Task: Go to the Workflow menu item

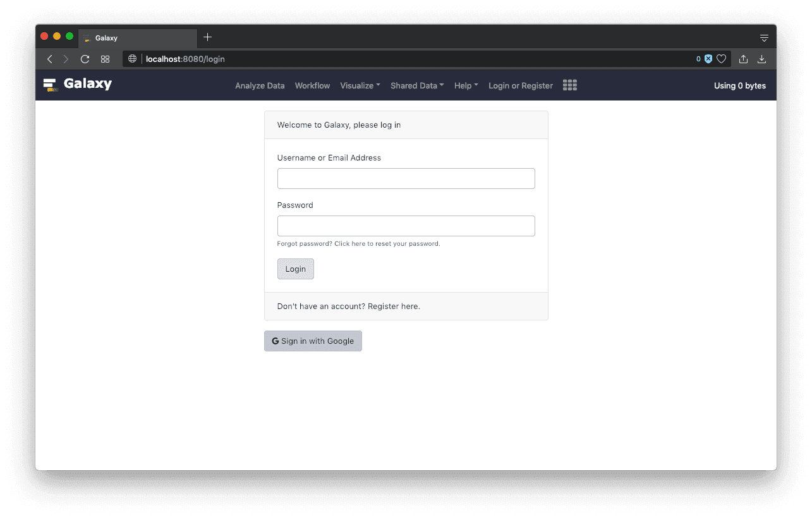Action: pyautogui.click(x=312, y=85)
